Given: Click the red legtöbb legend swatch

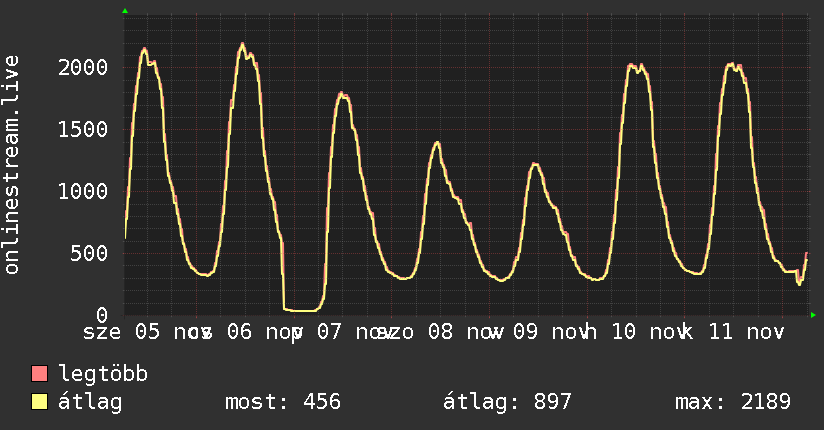Looking at the screenshot, I should click(x=40, y=375).
